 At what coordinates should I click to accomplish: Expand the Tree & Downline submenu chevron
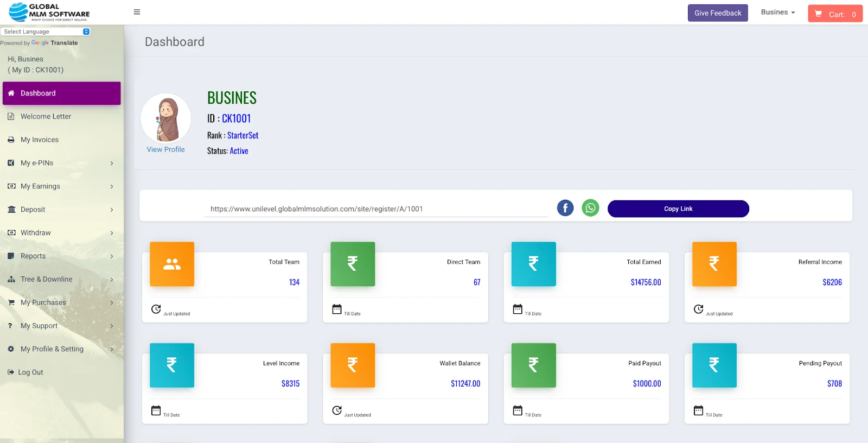(112, 280)
